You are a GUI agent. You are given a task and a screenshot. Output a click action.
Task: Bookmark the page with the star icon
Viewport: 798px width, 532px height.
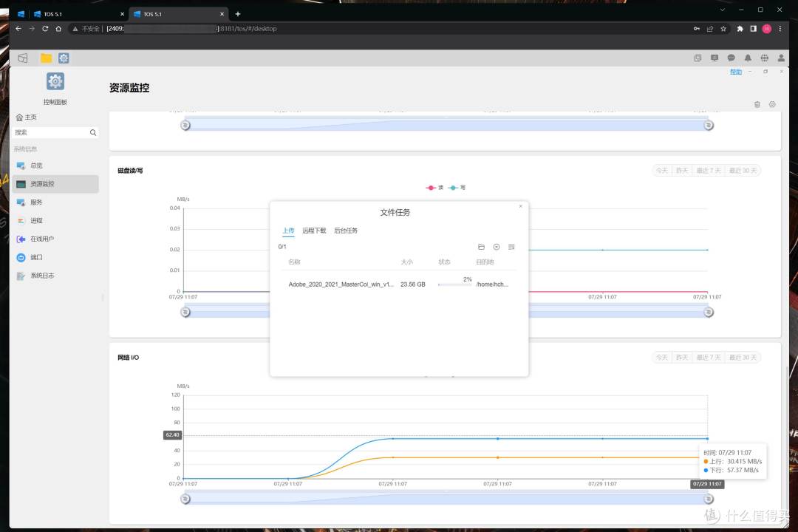(x=723, y=29)
